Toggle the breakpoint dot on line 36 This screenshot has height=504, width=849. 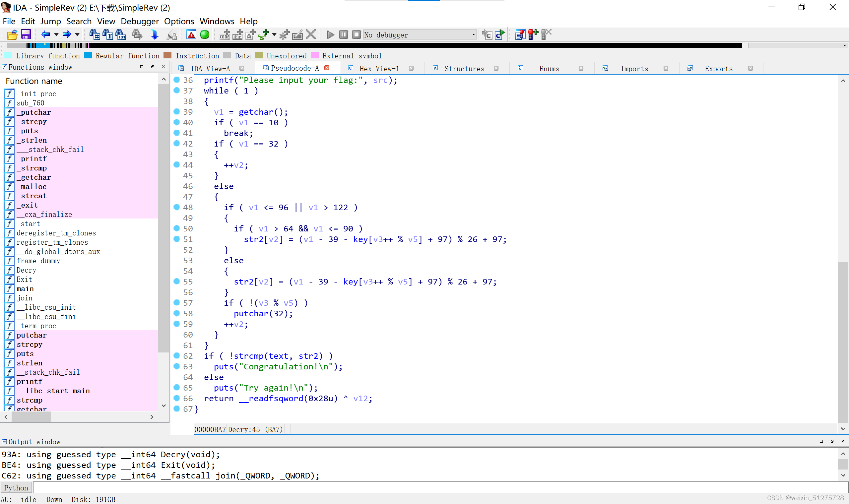pos(176,80)
